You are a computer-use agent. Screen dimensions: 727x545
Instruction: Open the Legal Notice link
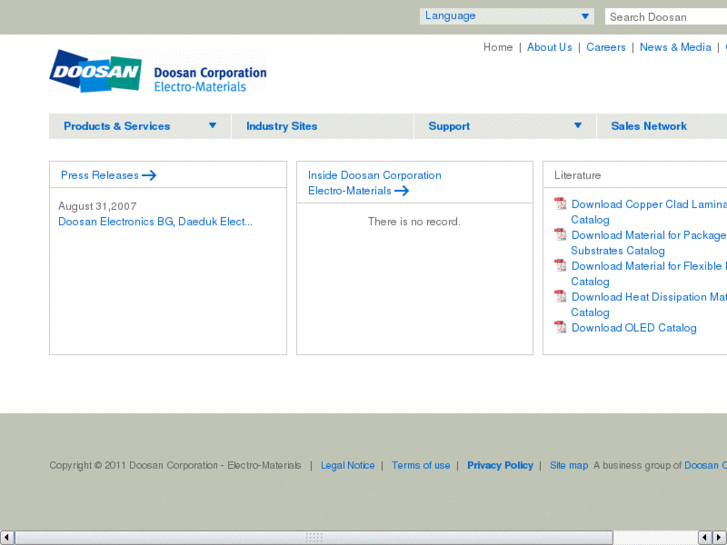[x=348, y=465]
